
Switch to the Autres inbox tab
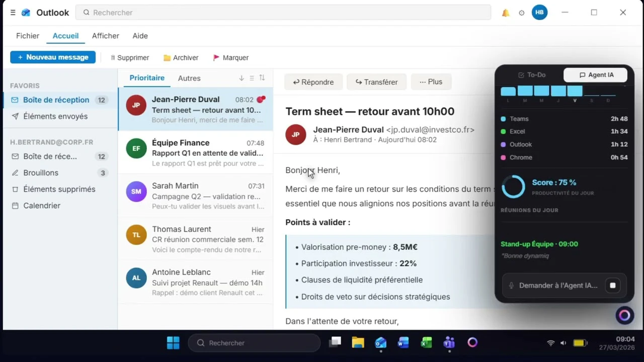[189, 78]
